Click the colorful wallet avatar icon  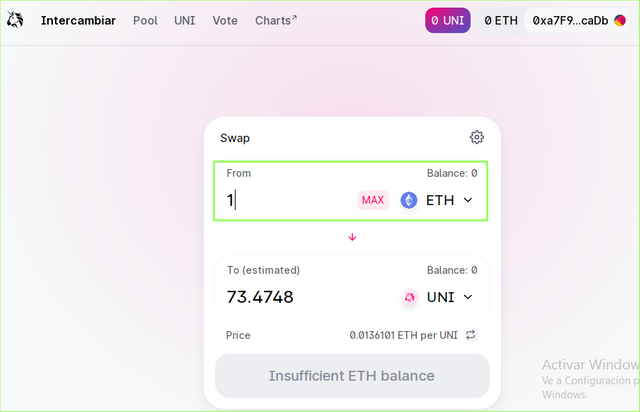[620, 20]
